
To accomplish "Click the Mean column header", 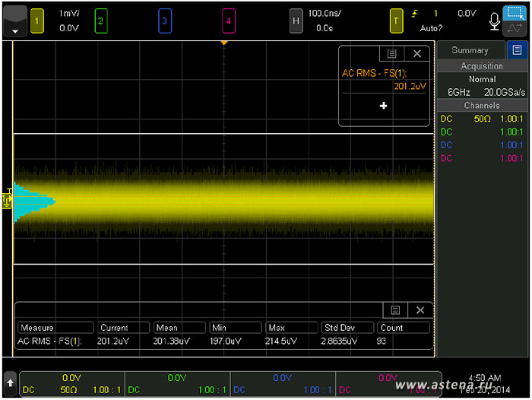I will coord(179,328).
